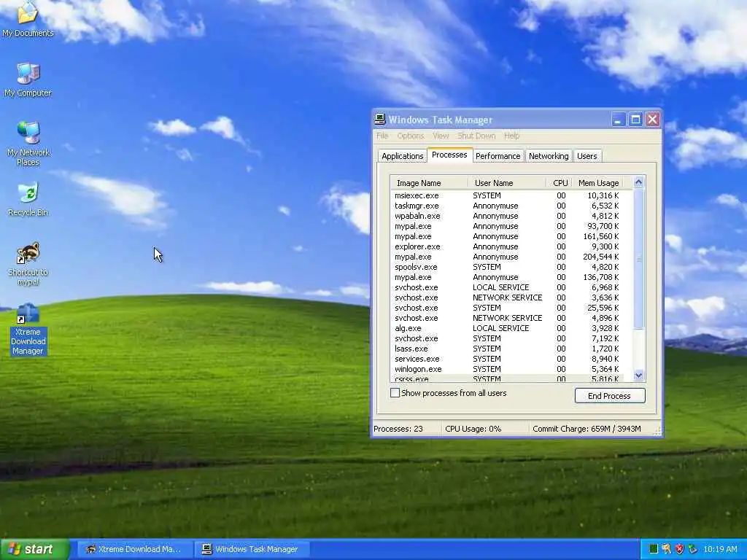Sort by the User Name column header

tap(506, 183)
